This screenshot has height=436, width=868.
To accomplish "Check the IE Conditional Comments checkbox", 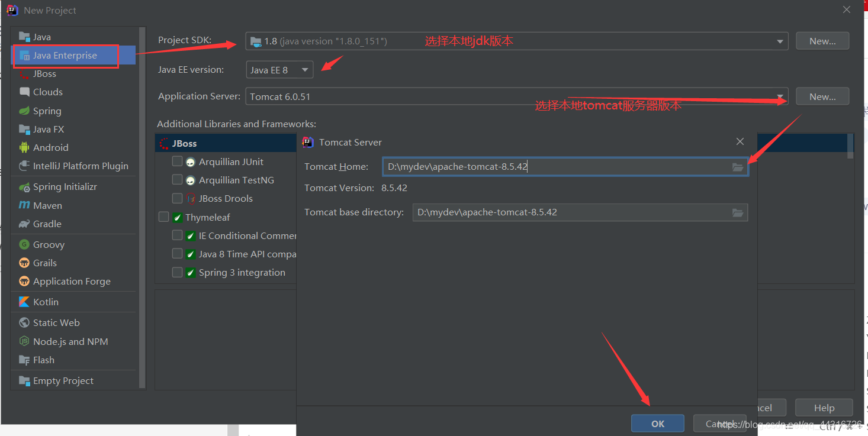I will pos(177,235).
